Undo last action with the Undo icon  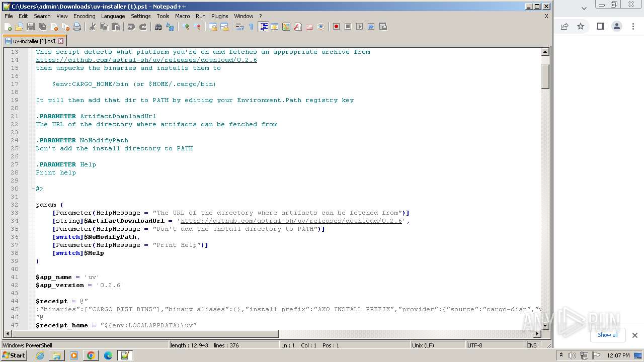(131, 27)
